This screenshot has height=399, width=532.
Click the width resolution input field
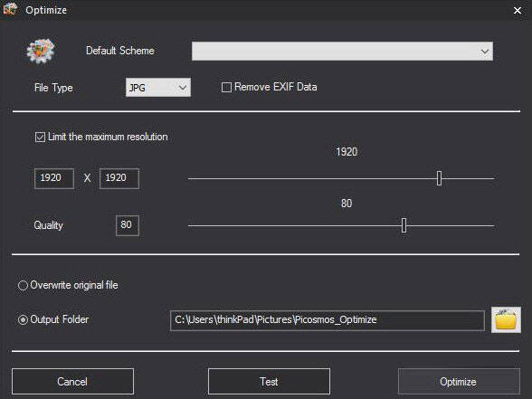point(54,178)
